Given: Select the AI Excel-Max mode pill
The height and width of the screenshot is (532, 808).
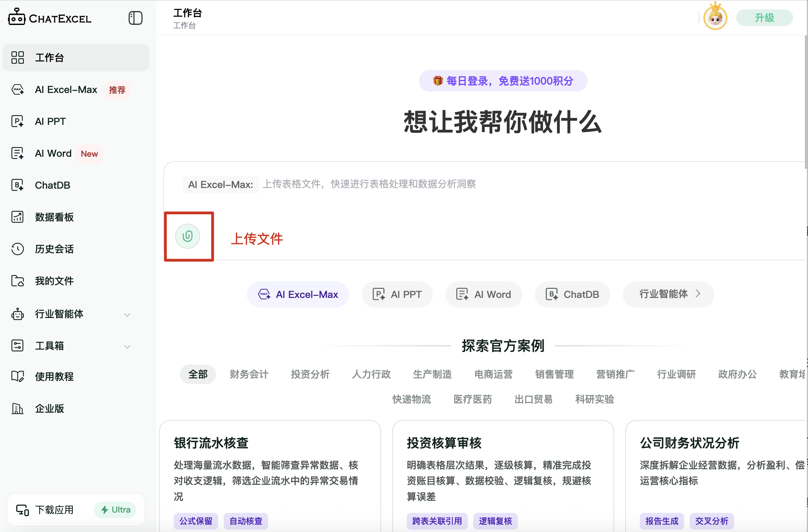Looking at the screenshot, I should [x=298, y=294].
